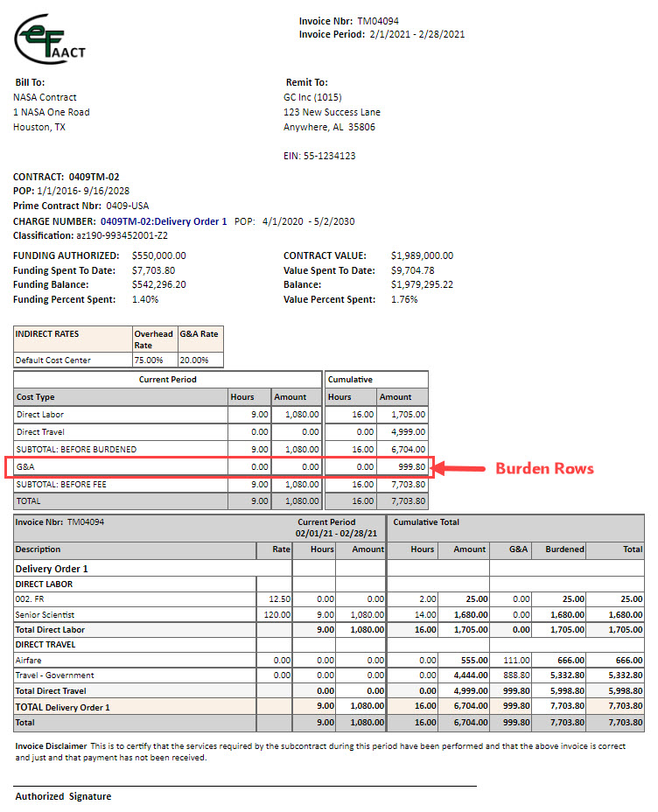Select the Travel - Government row label
658x812 pixels.
pos(55,675)
